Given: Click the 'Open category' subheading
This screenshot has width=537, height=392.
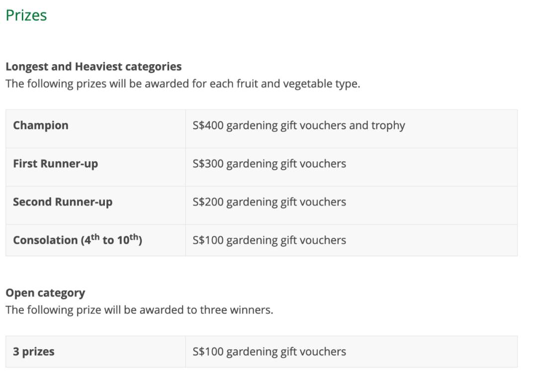Looking at the screenshot, I should (45, 293).
